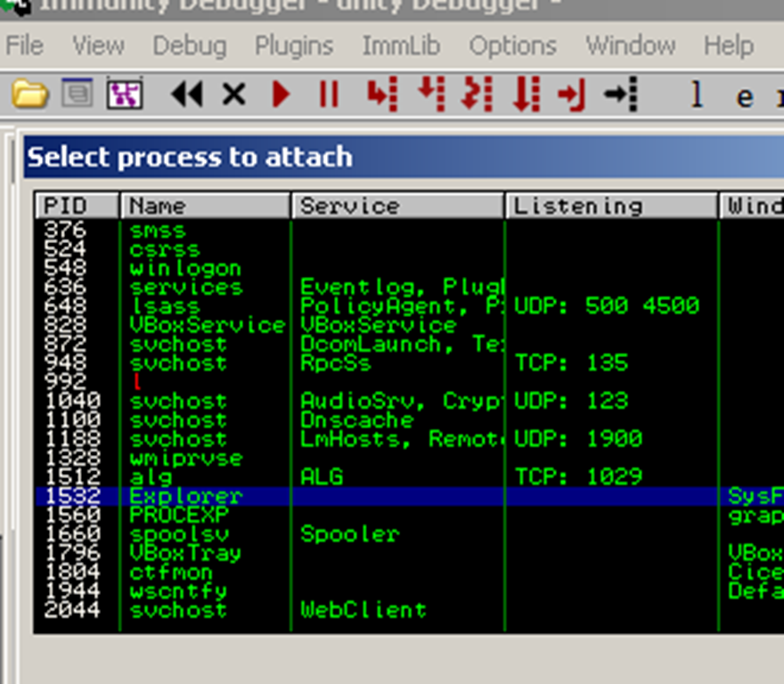Select the lsass process row

tap(164, 306)
